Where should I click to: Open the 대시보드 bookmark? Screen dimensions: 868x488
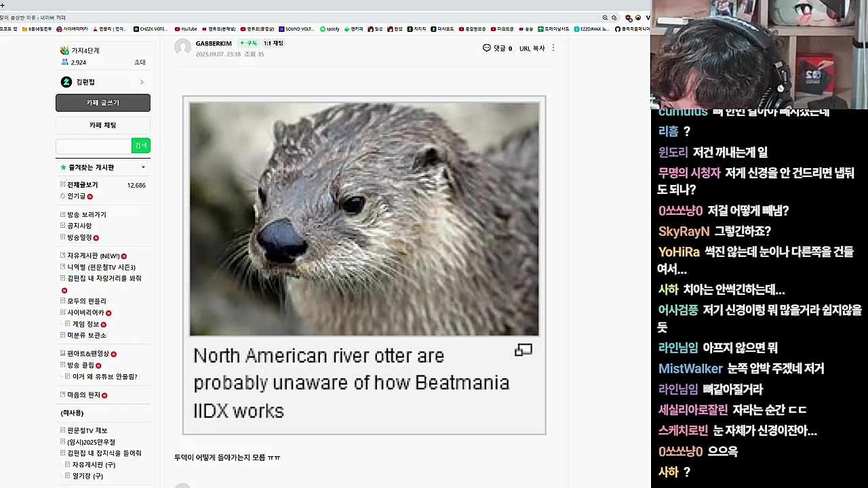pos(442,29)
